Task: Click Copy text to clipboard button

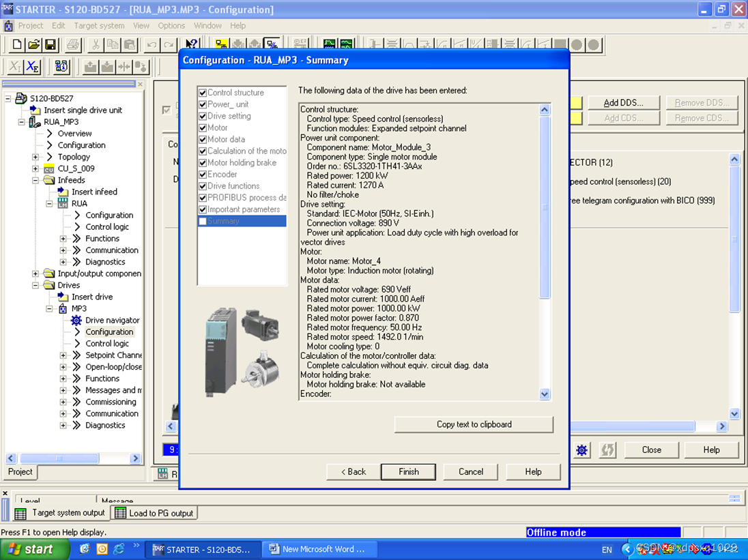Action: (474, 424)
